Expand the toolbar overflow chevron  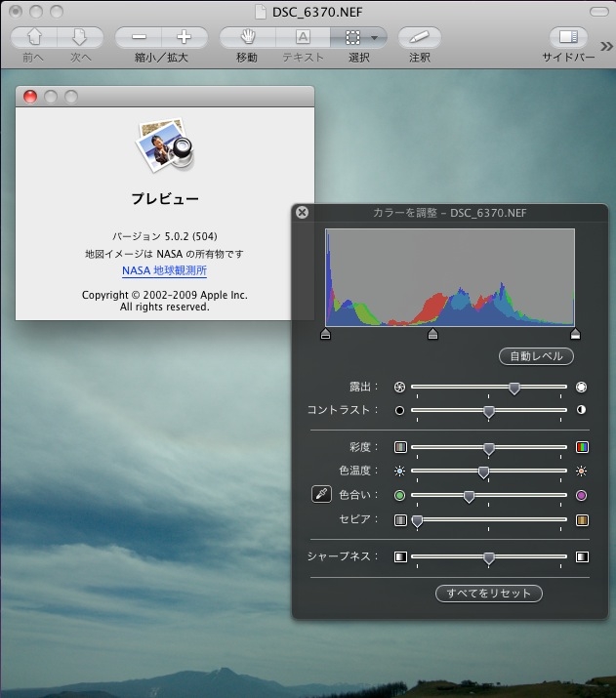606,46
